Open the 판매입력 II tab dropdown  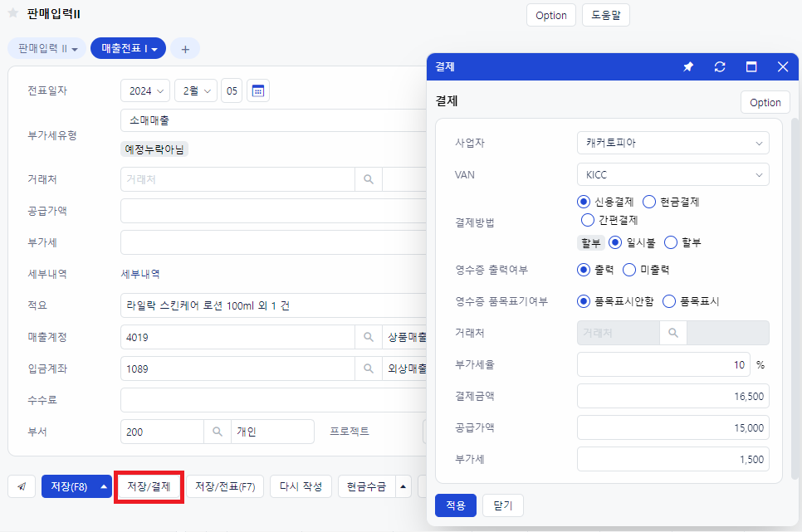coord(75,50)
